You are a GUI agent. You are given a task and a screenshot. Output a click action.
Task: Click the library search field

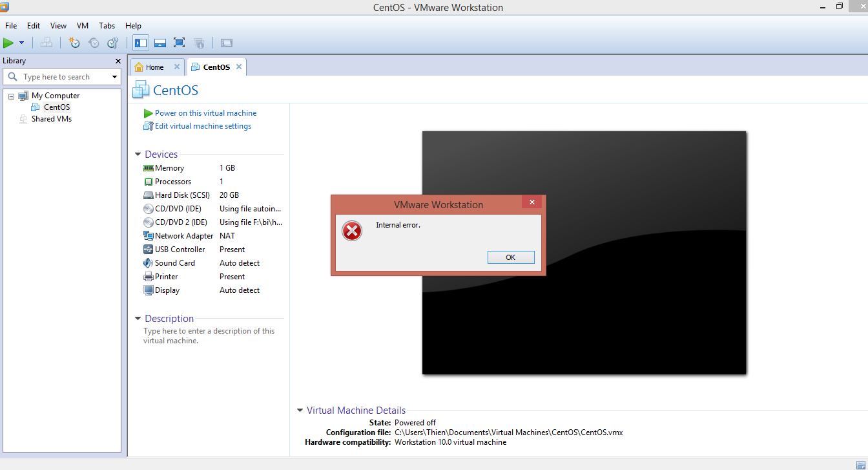(61, 77)
